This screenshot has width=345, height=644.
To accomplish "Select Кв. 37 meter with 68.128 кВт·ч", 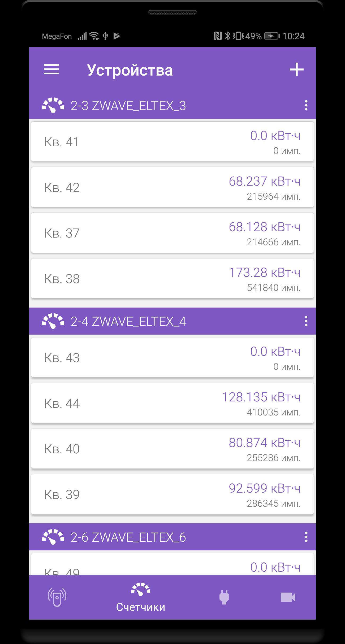I will click(172, 233).
